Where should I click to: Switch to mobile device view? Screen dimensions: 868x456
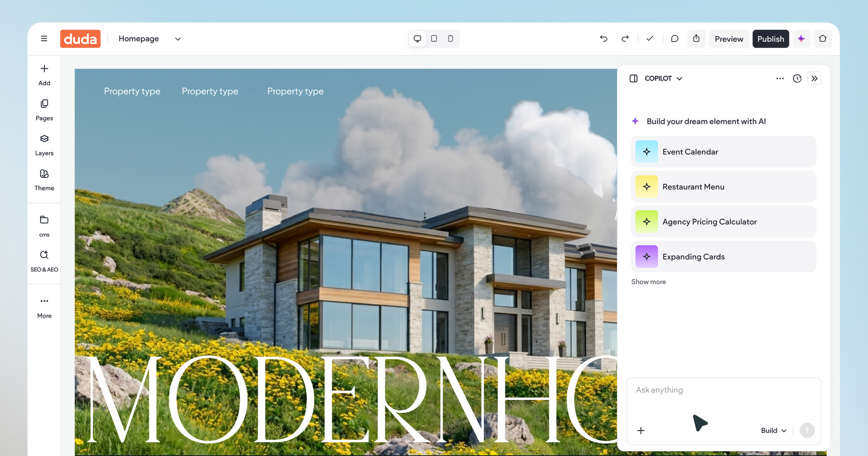coord(450,39)
